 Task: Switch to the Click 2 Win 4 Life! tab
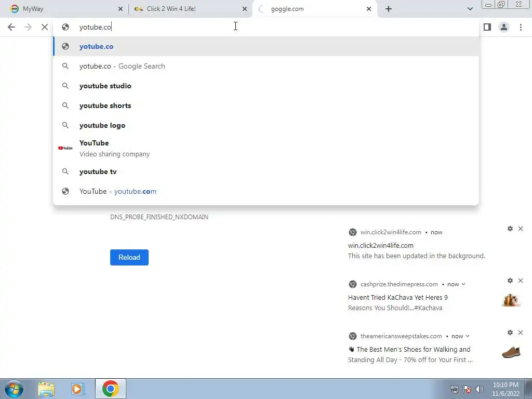[x=191, y=9]
